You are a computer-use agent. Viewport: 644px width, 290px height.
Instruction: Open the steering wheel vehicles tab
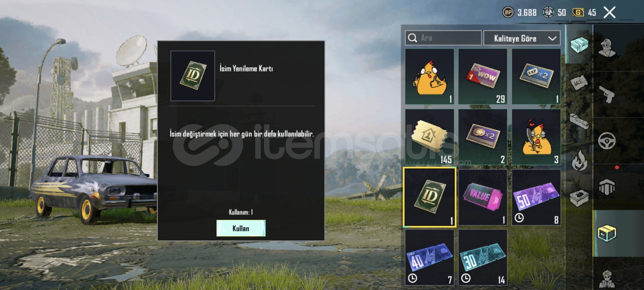click(607, 141)
